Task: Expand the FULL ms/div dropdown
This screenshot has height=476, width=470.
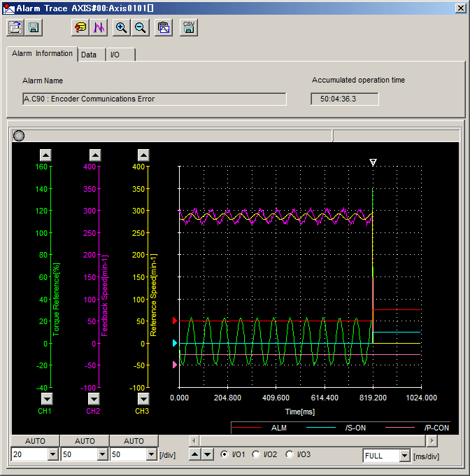Action: (x=404, y=456)
